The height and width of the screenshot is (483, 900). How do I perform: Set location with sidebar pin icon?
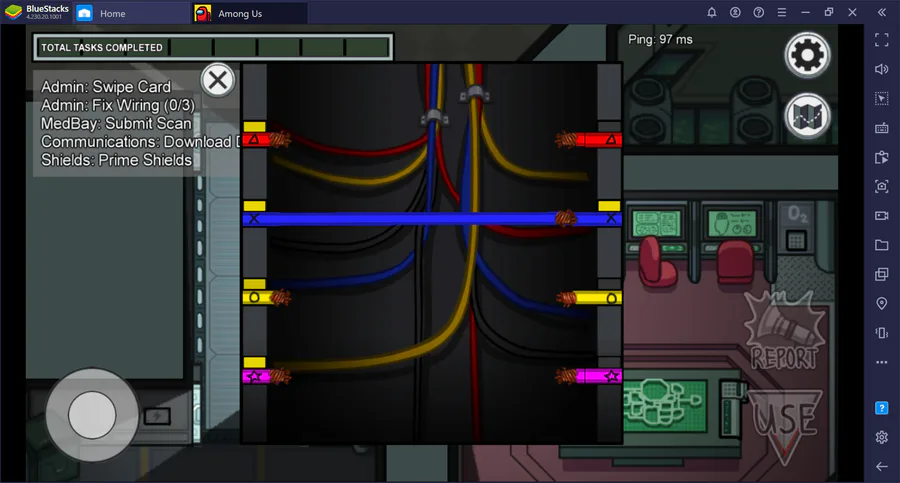[x=882, y=303]
